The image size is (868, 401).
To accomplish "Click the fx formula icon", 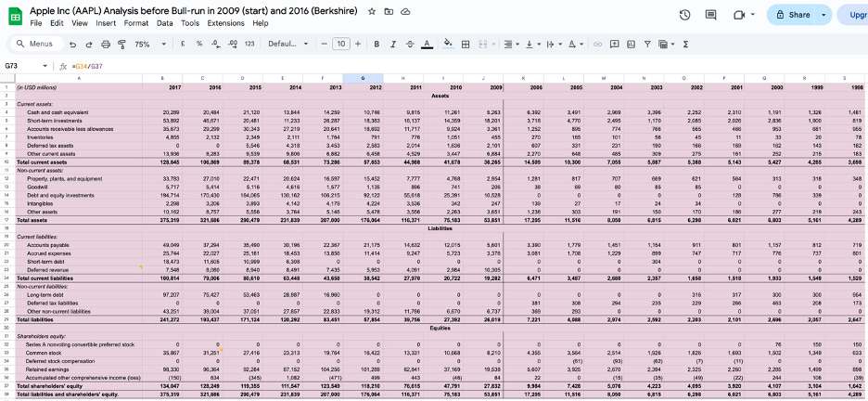I will coord(63,66).
